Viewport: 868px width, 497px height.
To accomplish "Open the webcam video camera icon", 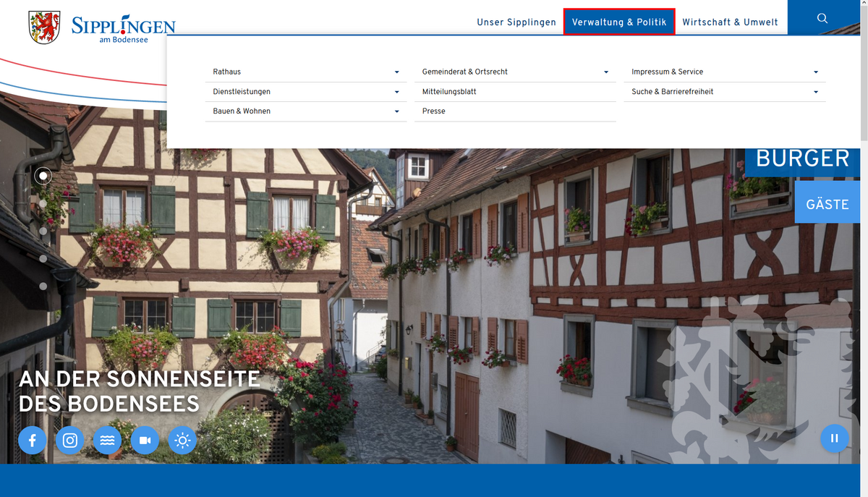I will point(145,440).
